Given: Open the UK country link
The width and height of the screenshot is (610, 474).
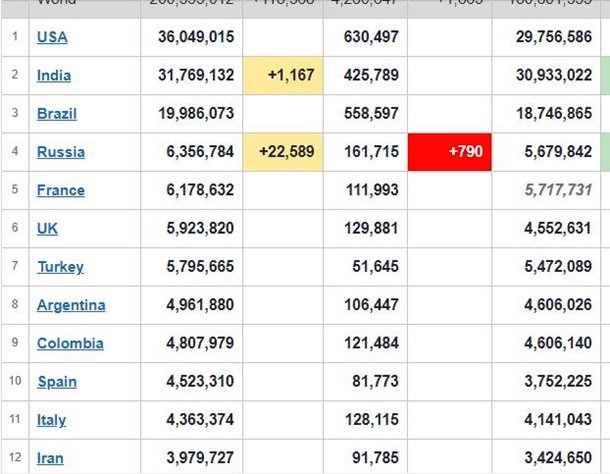Looking at the screenshot, I should [x=47, y=228].
